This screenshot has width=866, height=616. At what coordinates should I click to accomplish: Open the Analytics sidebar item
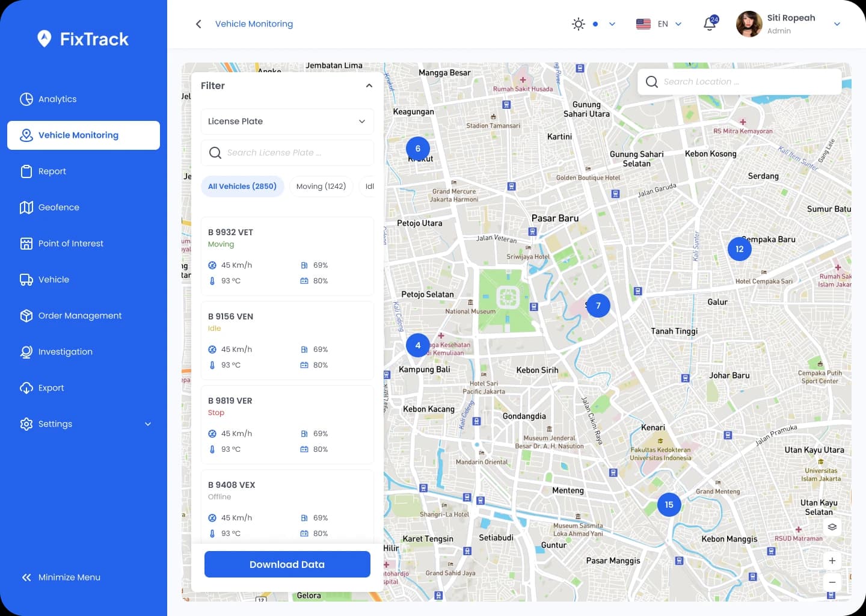coord(84,99)
